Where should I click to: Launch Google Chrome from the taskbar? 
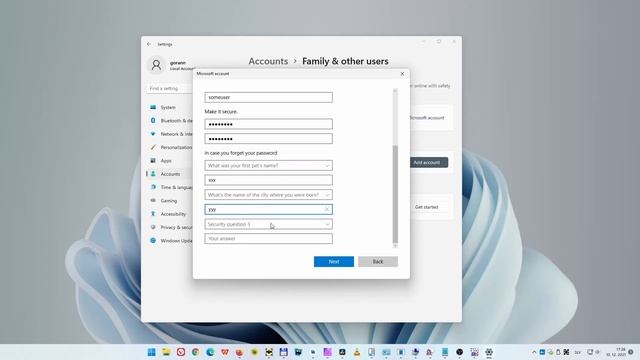point(196,352)
